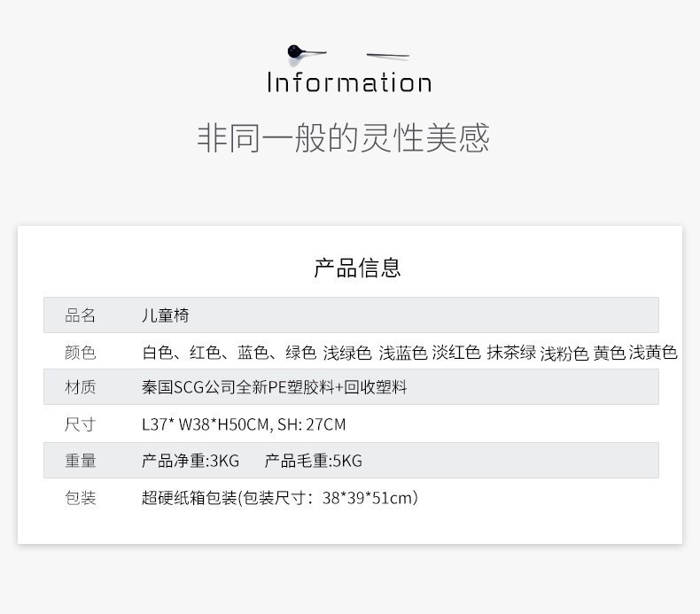Click the 浅粉色 color option text
Image resolution: width=700 pixels, height=614 pixels.
point(564,354)
